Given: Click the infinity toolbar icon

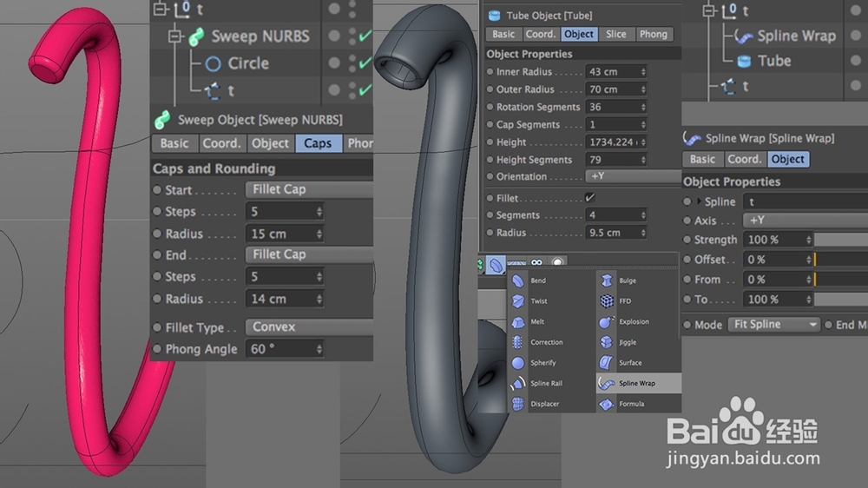Looking at the screenshot, I should [536, 262].
